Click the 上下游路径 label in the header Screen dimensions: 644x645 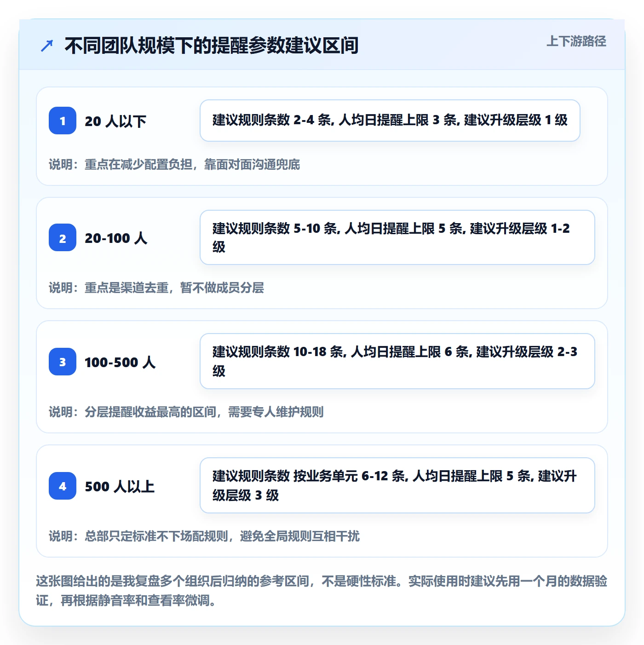pos(576,41)
